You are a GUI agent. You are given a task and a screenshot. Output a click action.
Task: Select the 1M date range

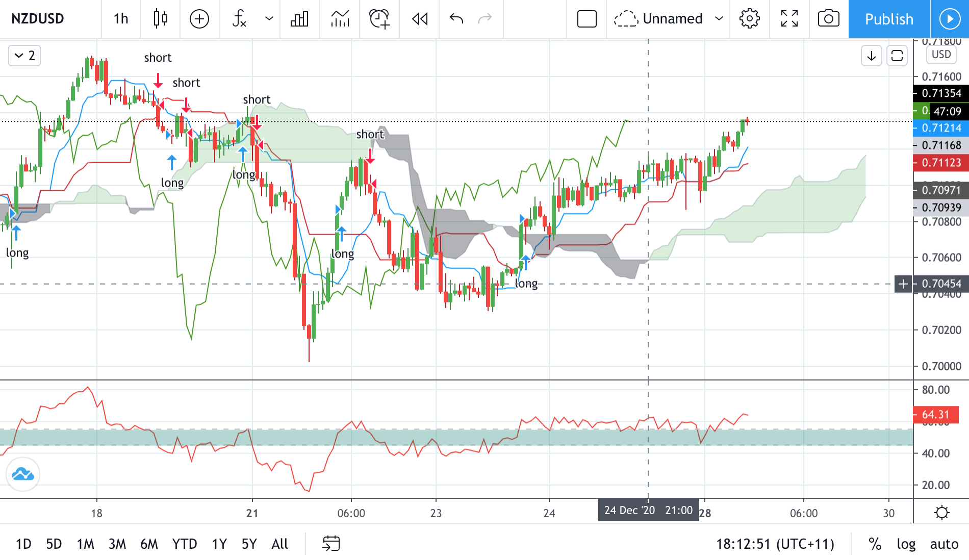86,544
